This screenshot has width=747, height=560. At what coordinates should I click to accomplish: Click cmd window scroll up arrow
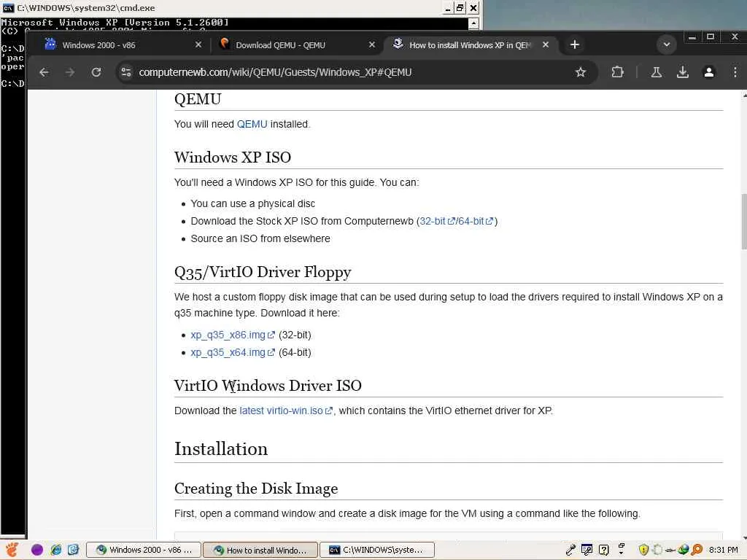tap(473, 23)
